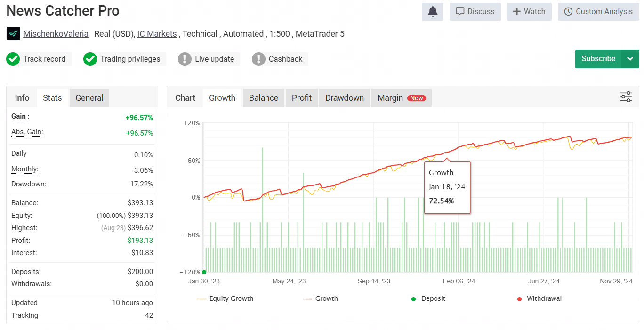Click the bell notification icon

pos(432,12)
